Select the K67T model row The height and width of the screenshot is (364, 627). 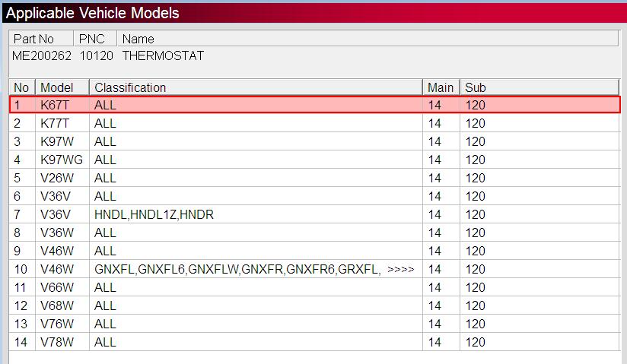(x=315, y=105)
